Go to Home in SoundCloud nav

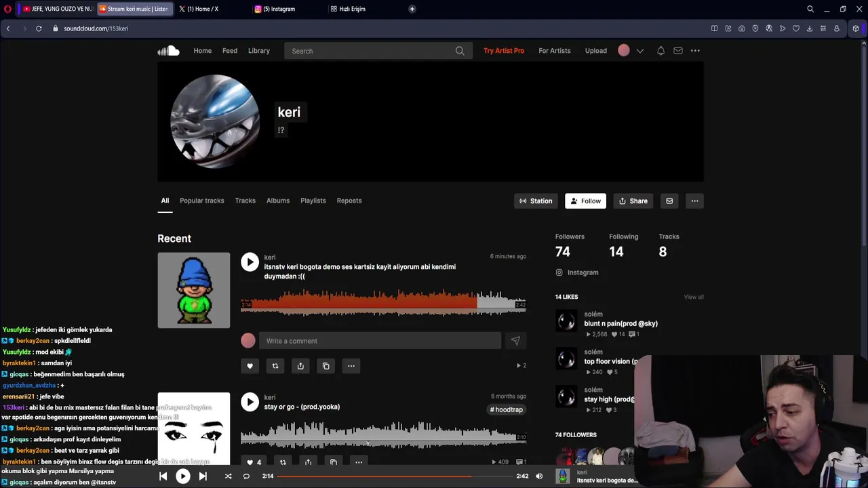tap(203, 51)
